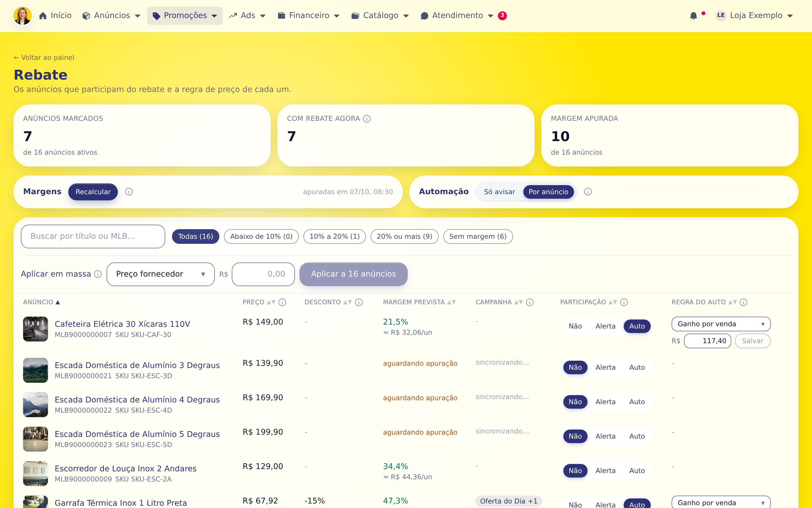Viewport: 812px width, 508px height.
Task: Click info icon next to Com Rebate Agora
Action: 367,119
